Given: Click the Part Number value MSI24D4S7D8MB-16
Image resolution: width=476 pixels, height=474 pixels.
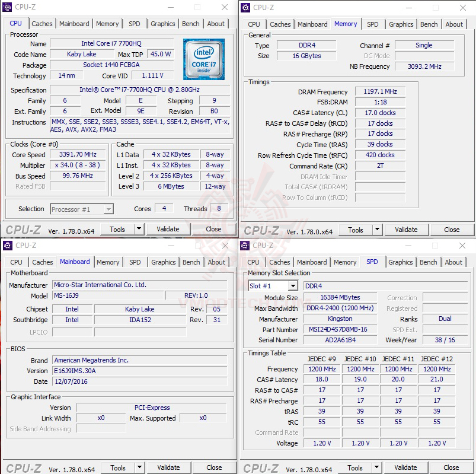Looking at the screenshot, I should point(340,329).
